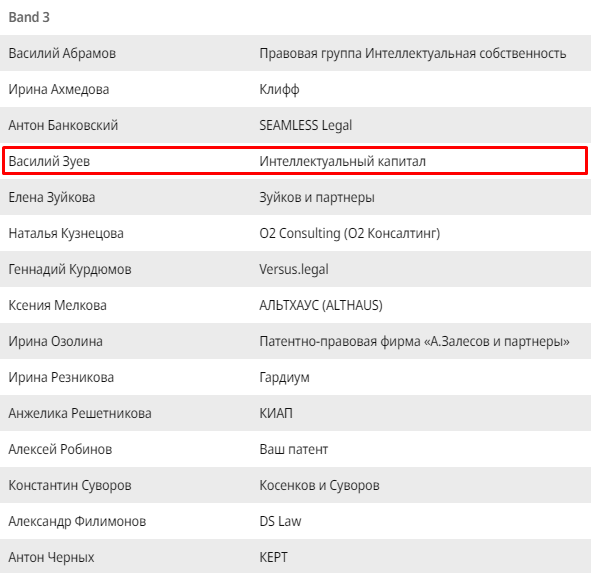This screenshot has height=573, width=591.
Task: Select the Василий Абрамов name cell
Action: point(62,53)
